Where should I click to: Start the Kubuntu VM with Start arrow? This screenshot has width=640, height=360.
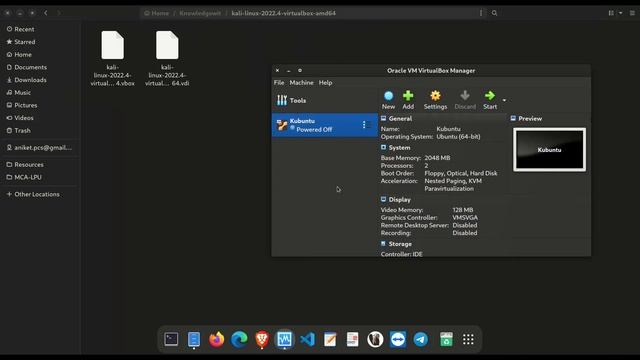(490, 96)
